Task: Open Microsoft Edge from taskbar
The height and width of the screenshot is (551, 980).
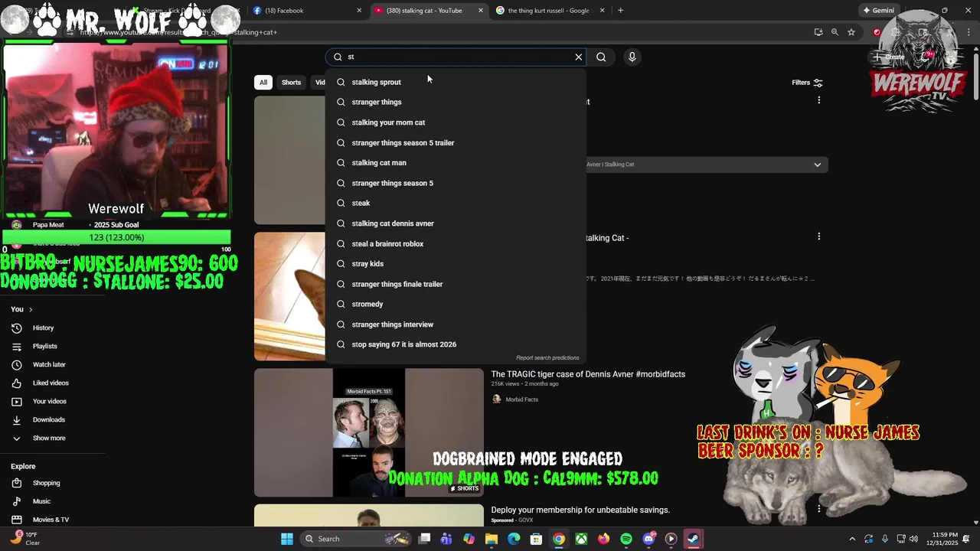Action: tap(514, 539)
